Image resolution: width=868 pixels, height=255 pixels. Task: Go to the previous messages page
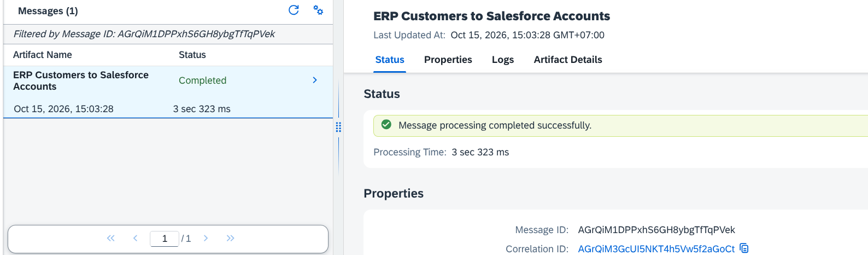pos(135,238)
